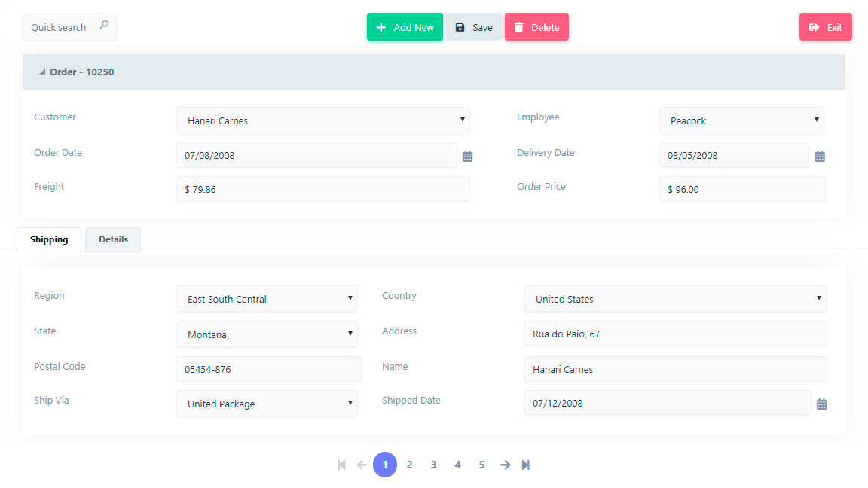Choose a different State from dropdown
This screenshot has width=868, height=488.
(x=267, y=334)
